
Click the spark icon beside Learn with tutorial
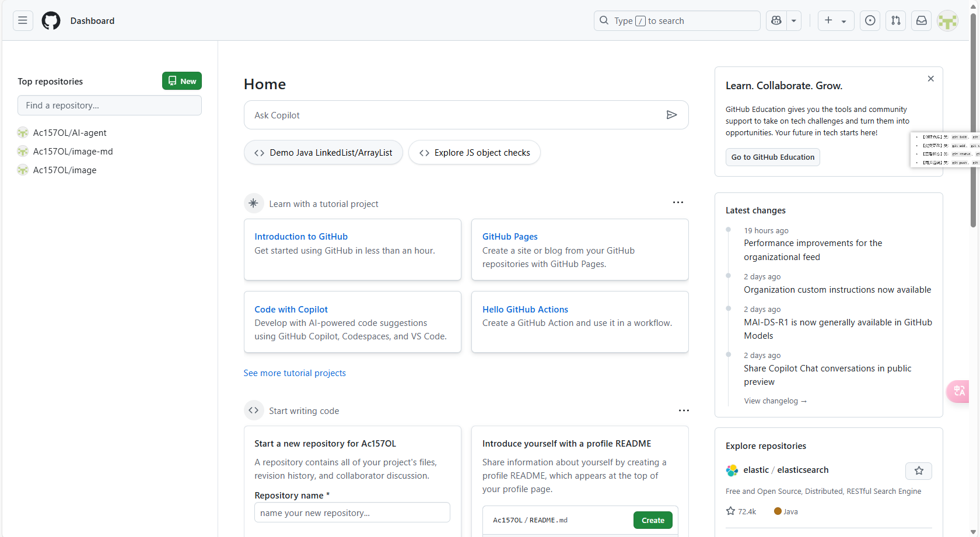click(254, 203)
